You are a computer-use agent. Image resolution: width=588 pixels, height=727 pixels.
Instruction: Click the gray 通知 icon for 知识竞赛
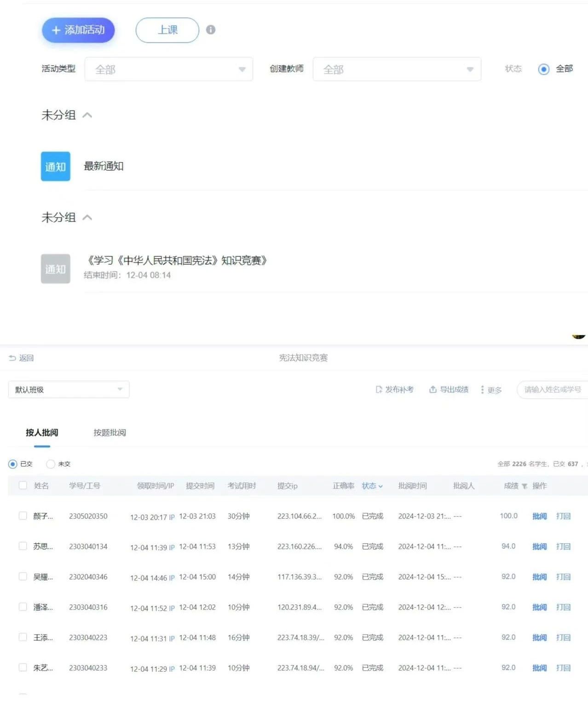[56, 268]
